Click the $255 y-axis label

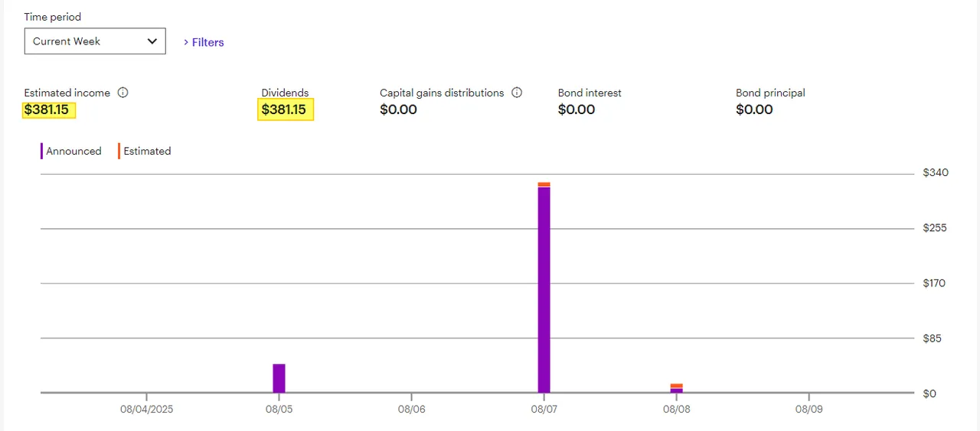(x=936, y=228)
